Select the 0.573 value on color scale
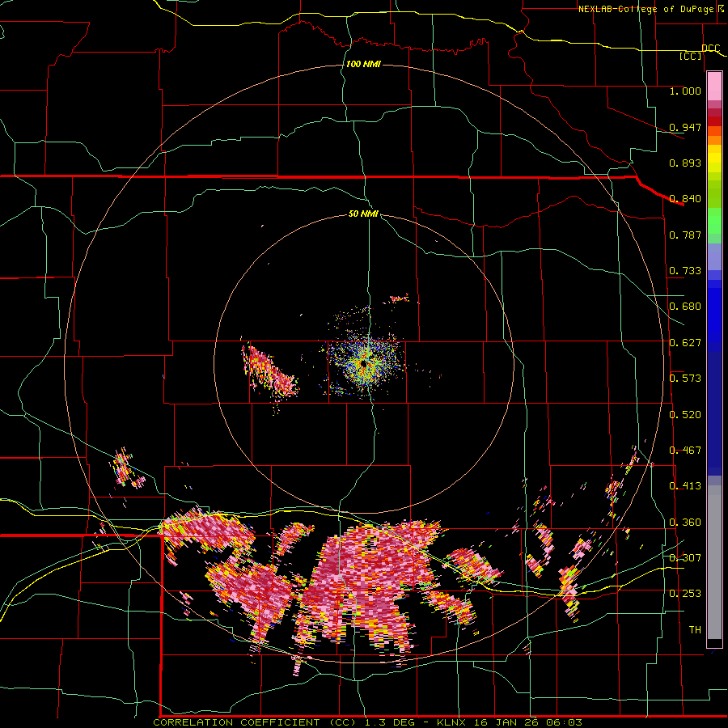 685,379
